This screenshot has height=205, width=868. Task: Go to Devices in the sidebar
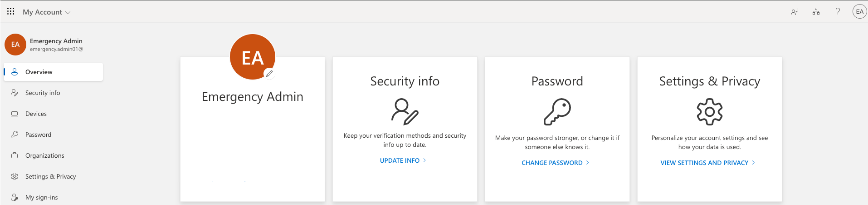tap(36, 114)
